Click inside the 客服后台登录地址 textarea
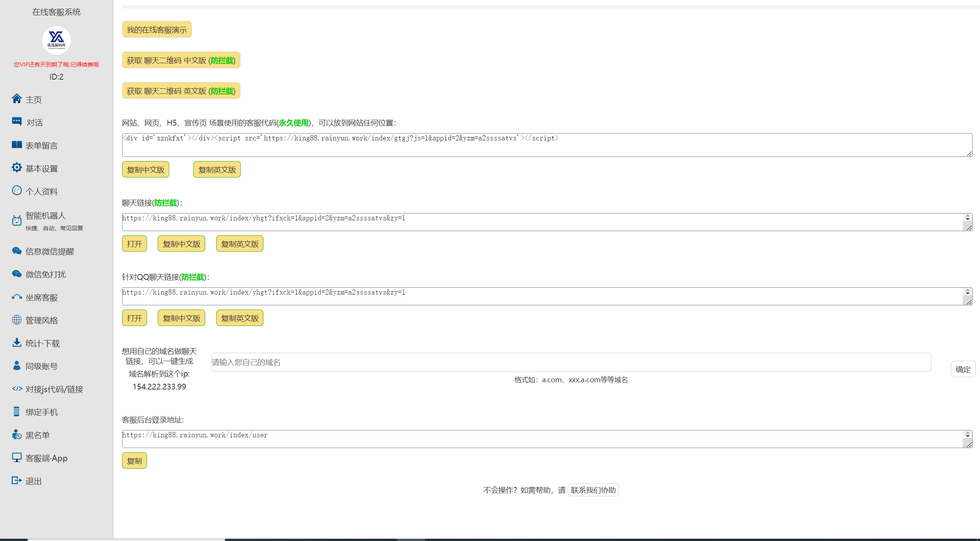980x541 pixels. click(547, 439)
